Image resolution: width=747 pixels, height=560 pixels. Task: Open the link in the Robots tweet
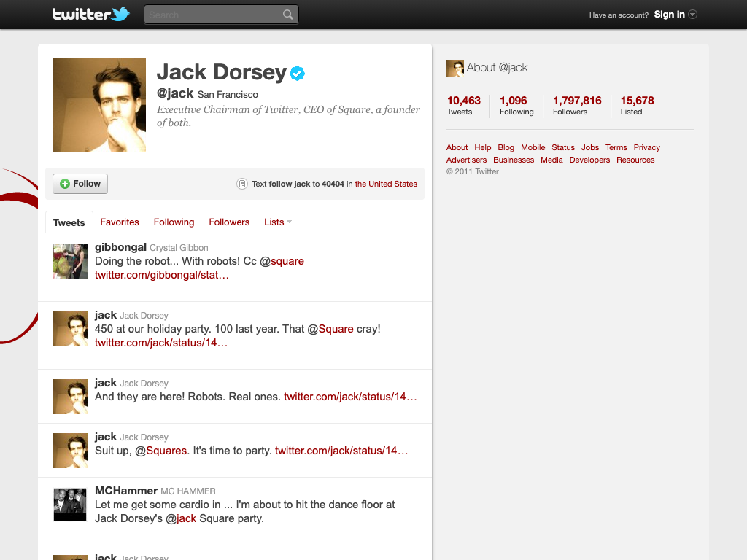[350, 397]
